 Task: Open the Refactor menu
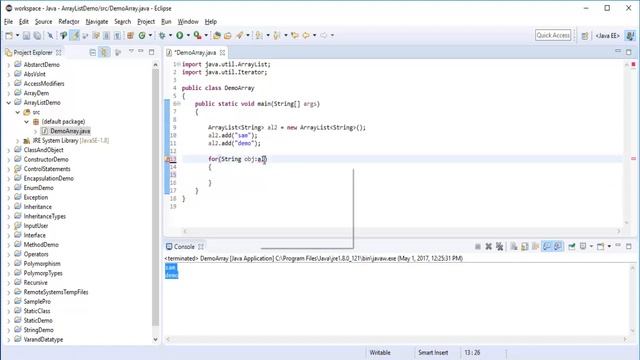coord(69,22)
